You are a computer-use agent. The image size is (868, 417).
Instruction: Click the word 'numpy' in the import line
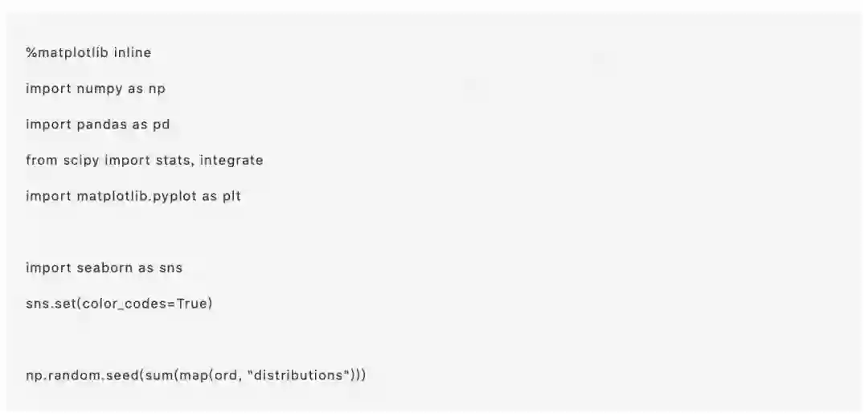(x=98, y=88)
